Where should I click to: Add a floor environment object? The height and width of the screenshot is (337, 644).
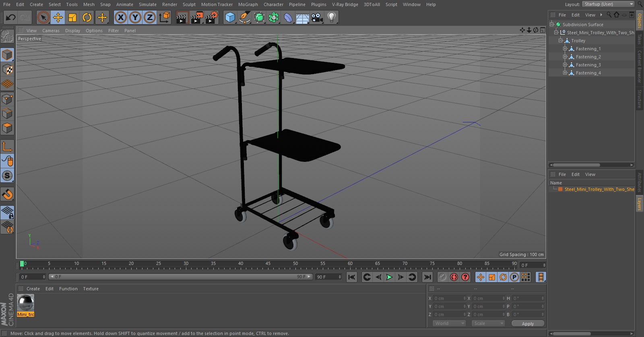coord(303,18)
